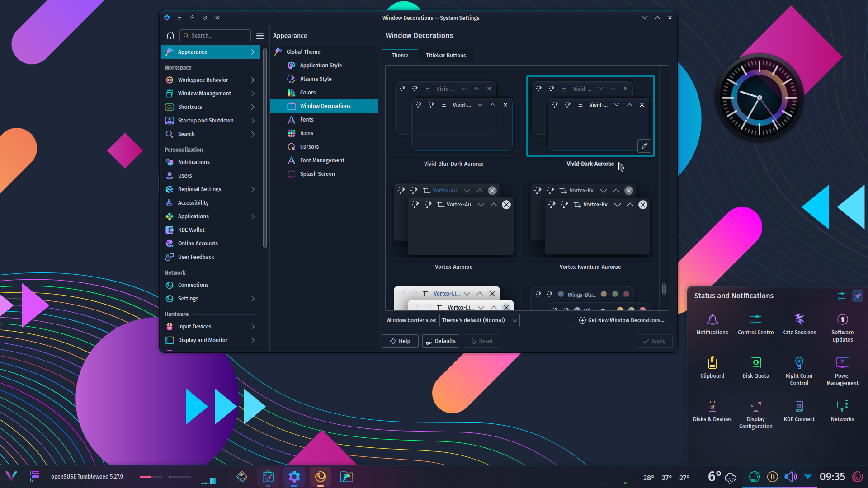
Task: Click the Help button
Action: (400, 341)
